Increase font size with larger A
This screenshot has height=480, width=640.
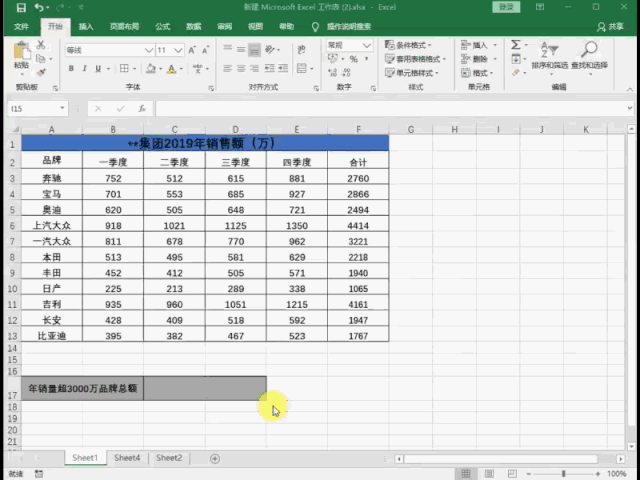tap(191, 50)
